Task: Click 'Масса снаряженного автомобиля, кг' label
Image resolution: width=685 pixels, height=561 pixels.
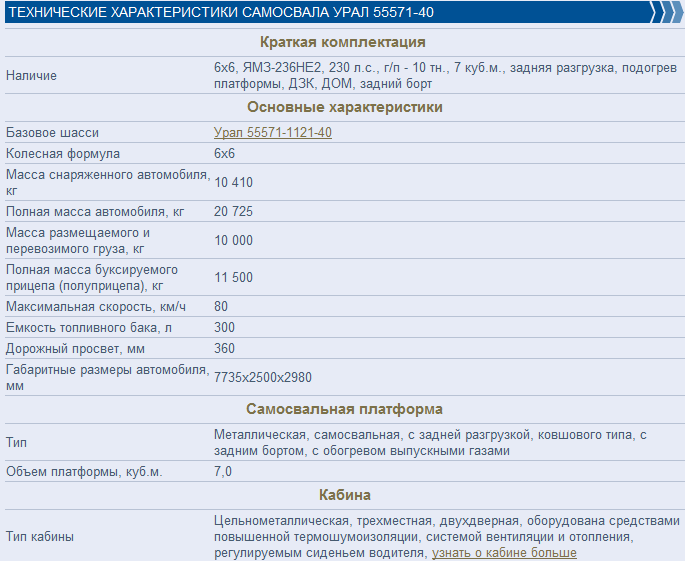Action: click(x=108, y=182)
